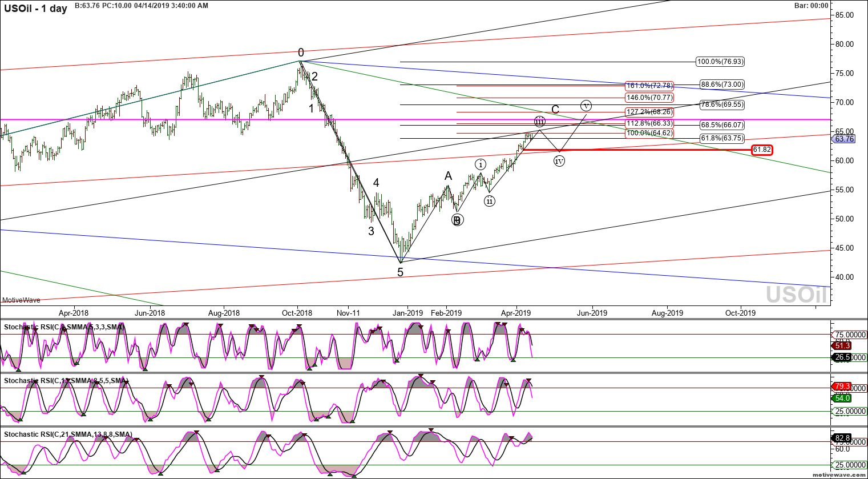868x479 pixels.
Task: Click the circled ii wave marker
Action: click(x=490, y=201)
